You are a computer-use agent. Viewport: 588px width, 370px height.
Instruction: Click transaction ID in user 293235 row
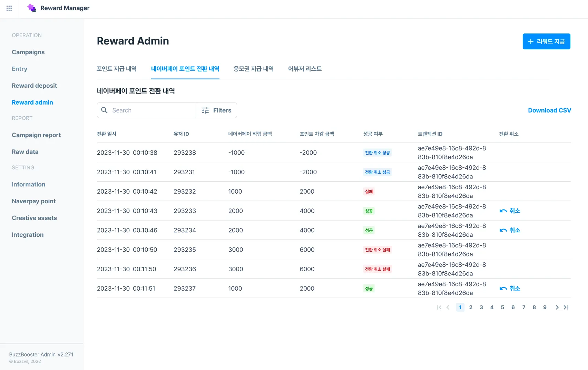452,250
